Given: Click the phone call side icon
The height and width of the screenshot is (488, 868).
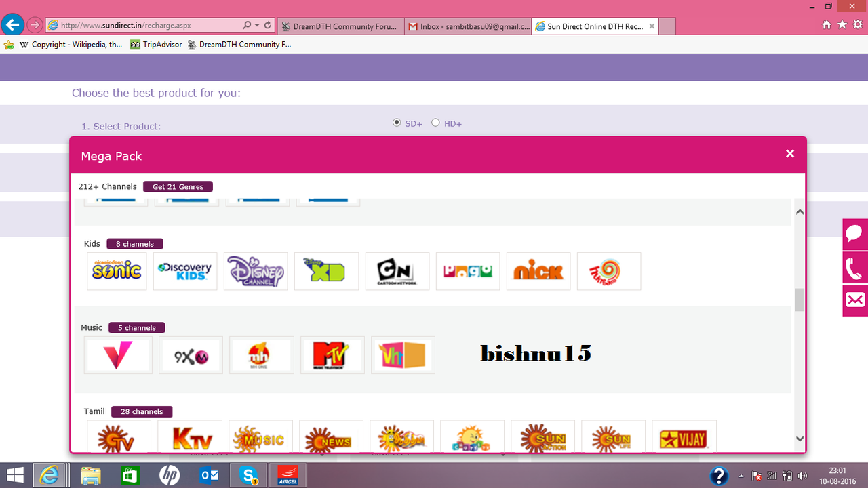Looking at the screenshot, I should click(855, 267).
